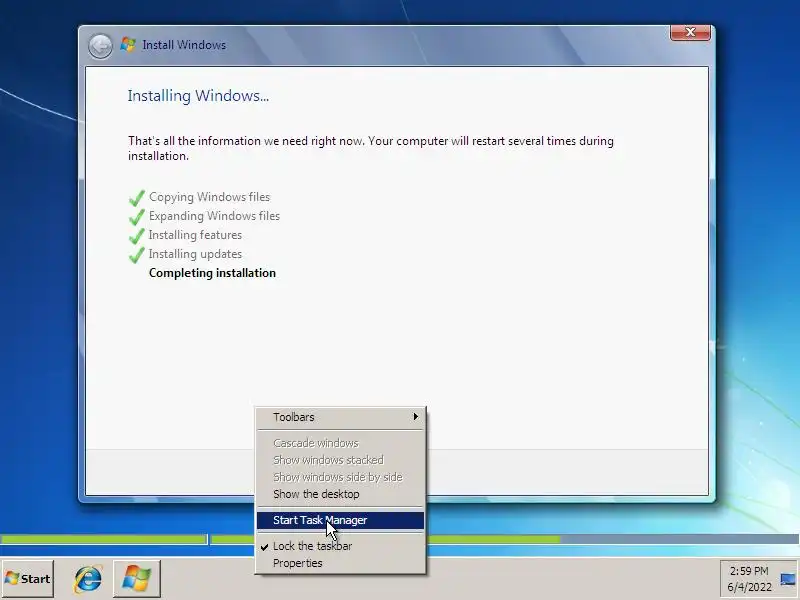Click the Installing Windows... heading
The height and width of the screenshot is (600, 800).
click(x=198, y=96)
